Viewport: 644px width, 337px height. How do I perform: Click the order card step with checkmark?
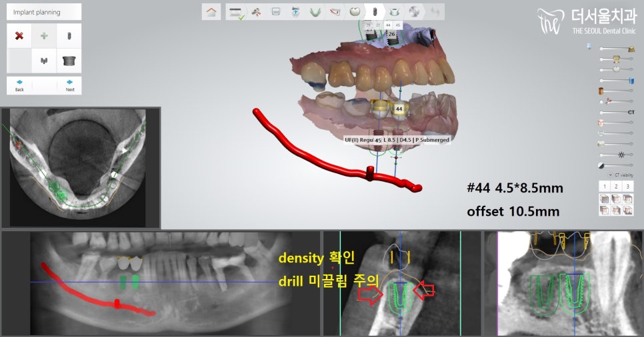coord(234,11)
